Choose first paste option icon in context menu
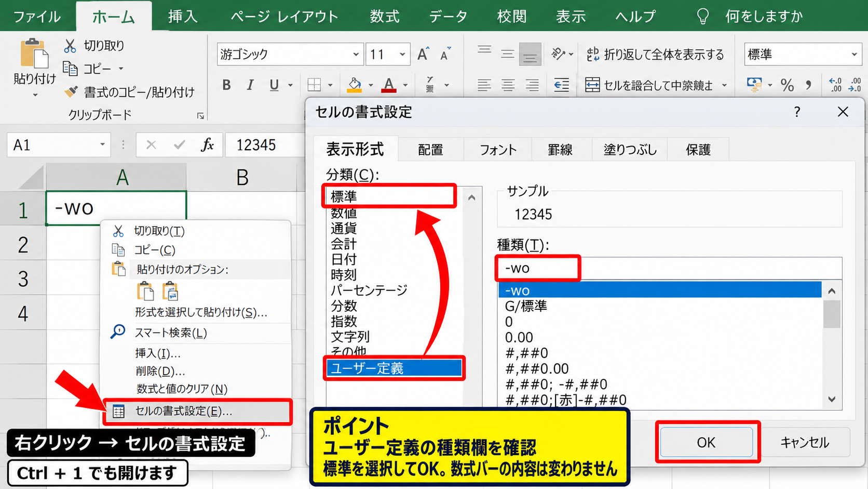 (x=145, y=291)
